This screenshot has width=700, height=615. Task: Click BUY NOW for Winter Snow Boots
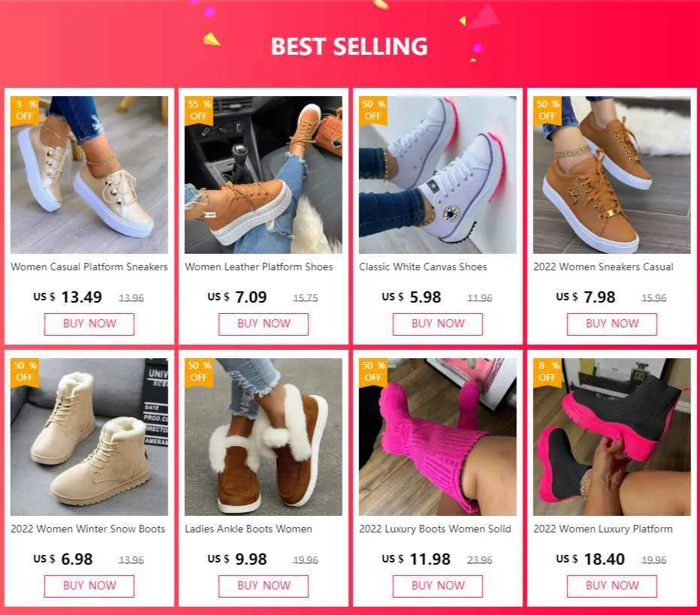89,586
